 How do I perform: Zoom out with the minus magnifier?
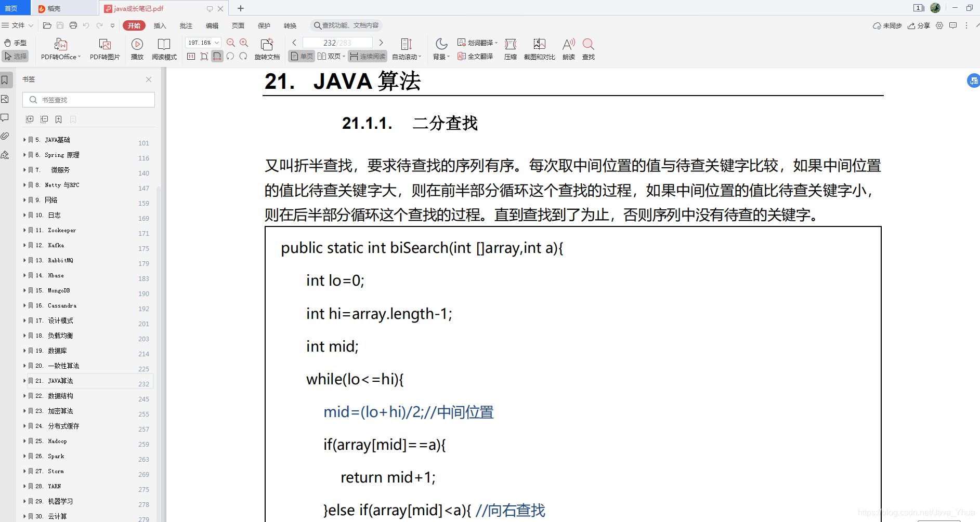pyautogui.click(x=231, y=43)
